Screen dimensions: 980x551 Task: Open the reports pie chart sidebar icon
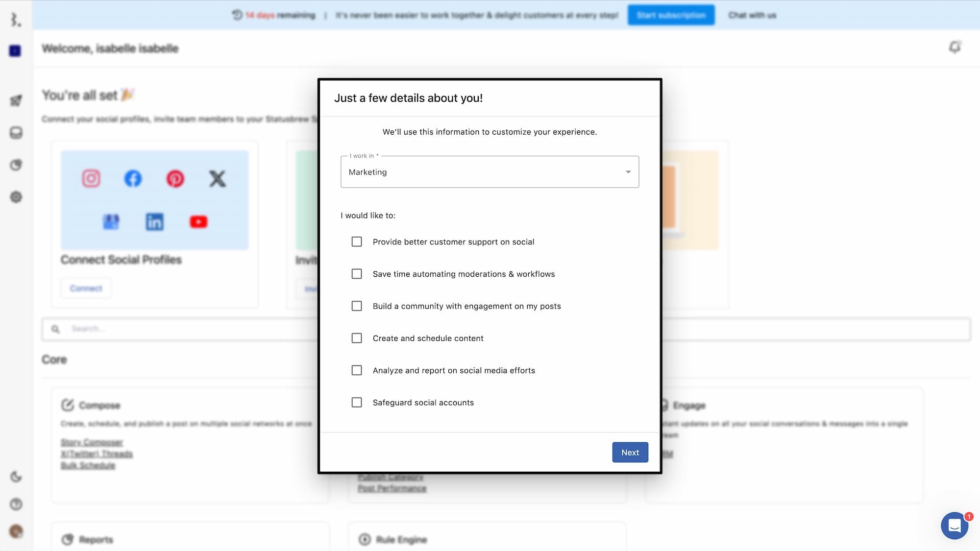tap(16, 165)
